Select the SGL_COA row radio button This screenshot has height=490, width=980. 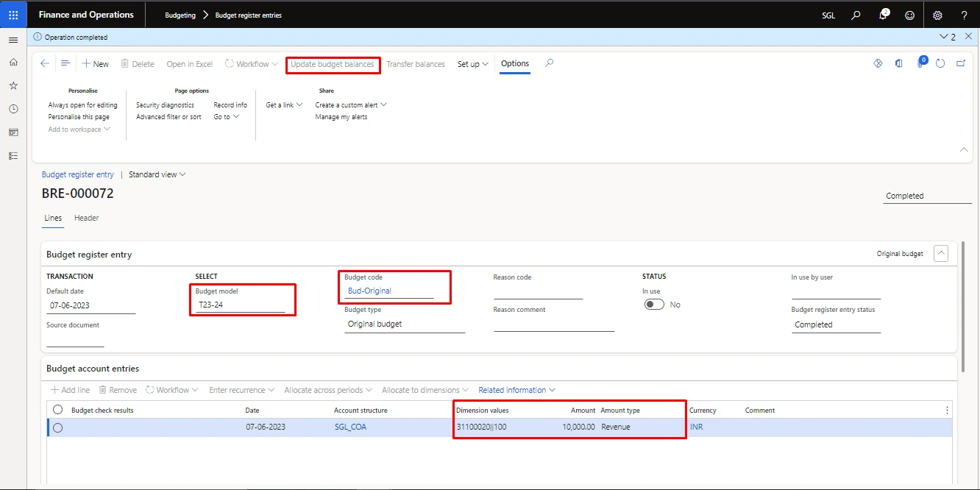[x=57, y=427]
